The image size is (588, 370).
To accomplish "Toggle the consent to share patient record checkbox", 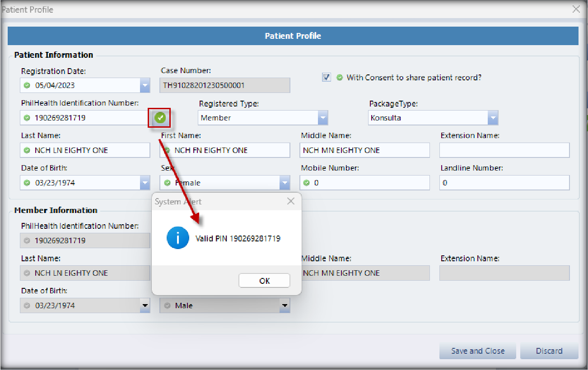I will tap(327, 78).
